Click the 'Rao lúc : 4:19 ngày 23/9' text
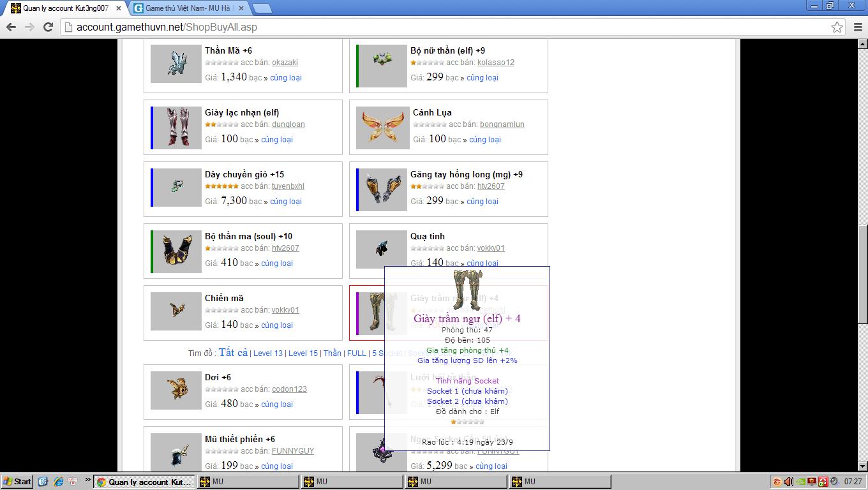 point(467,442)
